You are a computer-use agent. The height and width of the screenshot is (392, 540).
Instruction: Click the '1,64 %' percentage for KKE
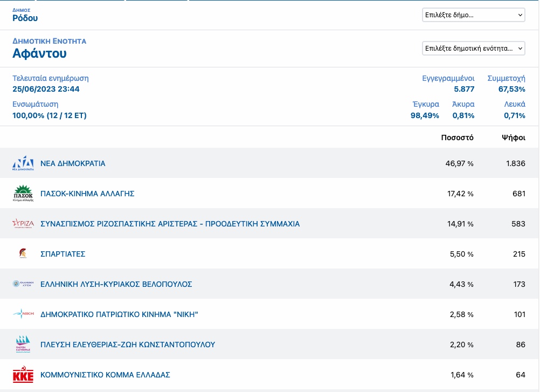pos(462,375)
